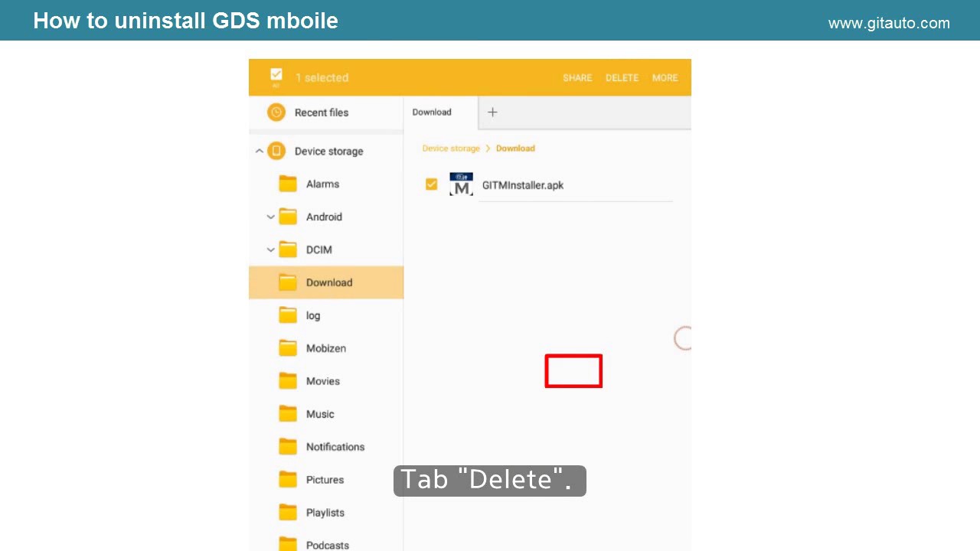The width and height of the screenshot is (980, 551).
Task: Open the Alarms folder icon
Action: coord(288,184)
